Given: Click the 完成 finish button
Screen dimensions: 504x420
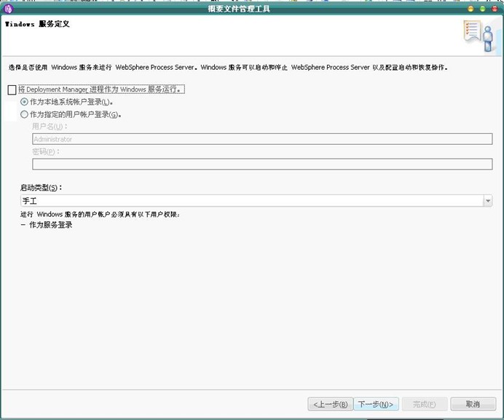Looking at the screenshot, I should click(x=424, y=404).
